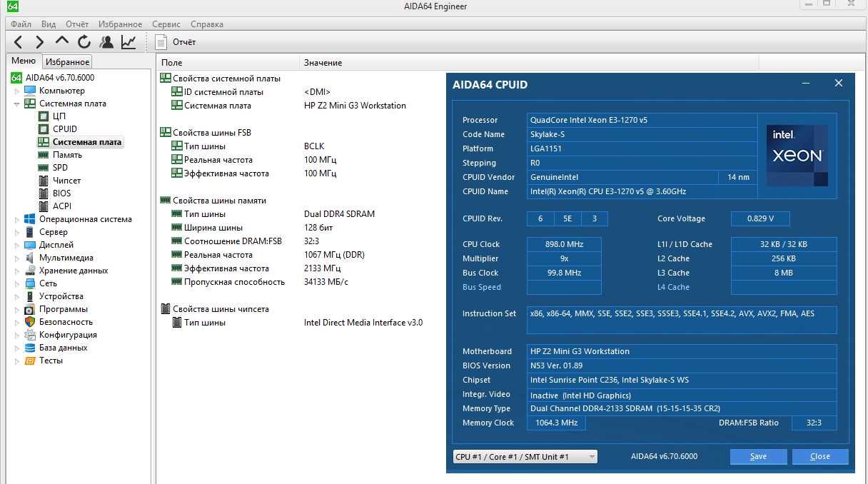Image resolution: width=868 pixels, height=484 pixels.
Task: Select SPD item in the tree
Action: coord(60,168)
